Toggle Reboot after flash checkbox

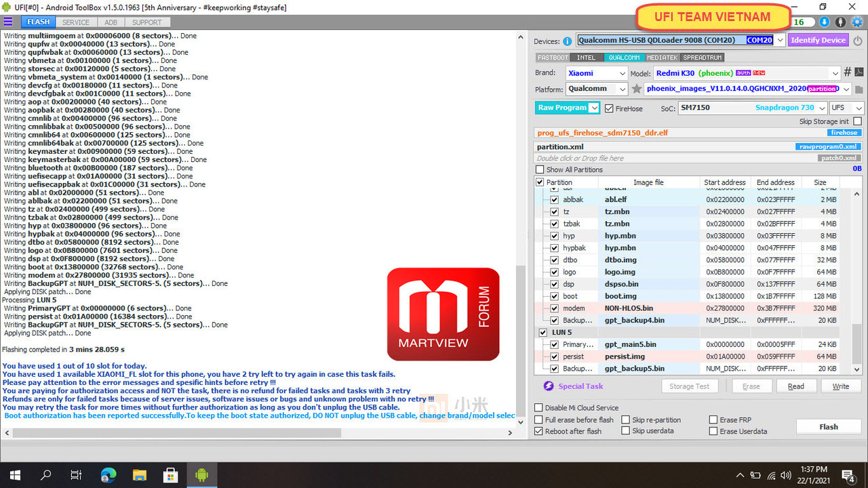(x=538, y=431)
